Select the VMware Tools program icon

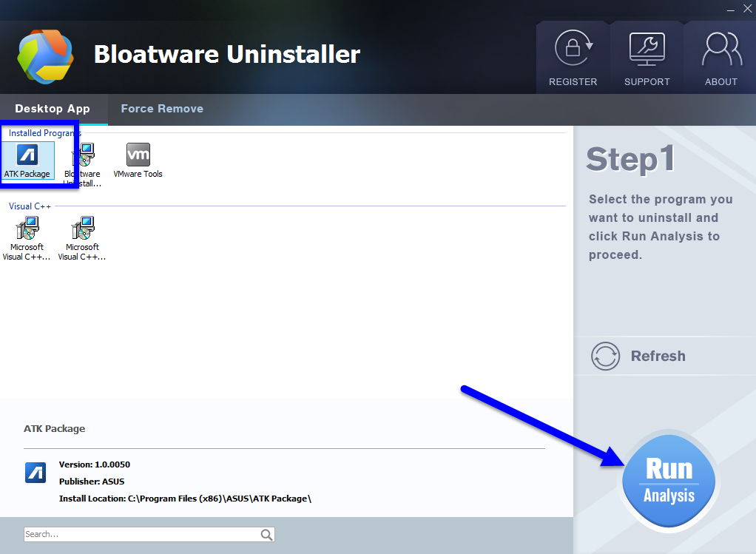pyautogui.click(x=138, y=161)
